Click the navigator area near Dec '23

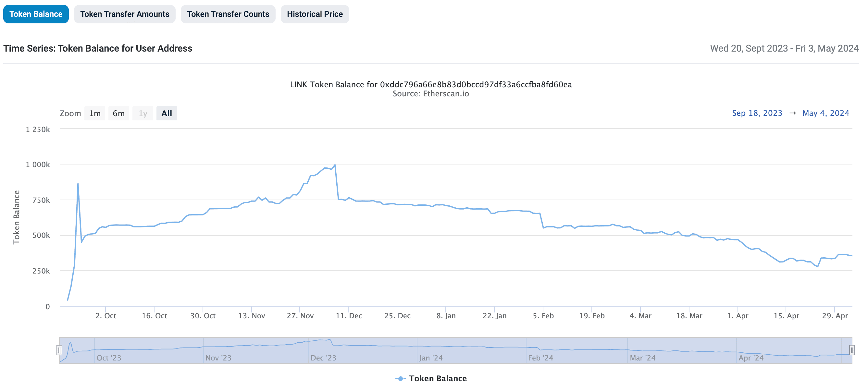pos(324,358)
